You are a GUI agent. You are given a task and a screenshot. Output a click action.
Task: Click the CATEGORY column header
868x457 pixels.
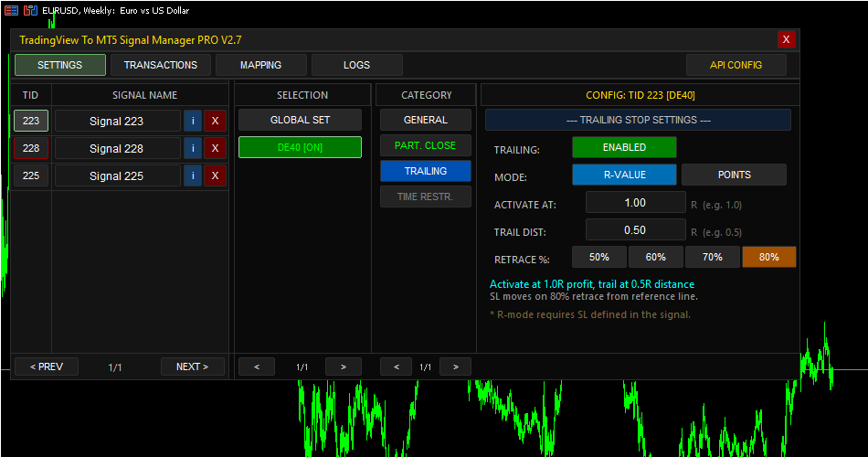pyautogui.click(x=427, y=95)
